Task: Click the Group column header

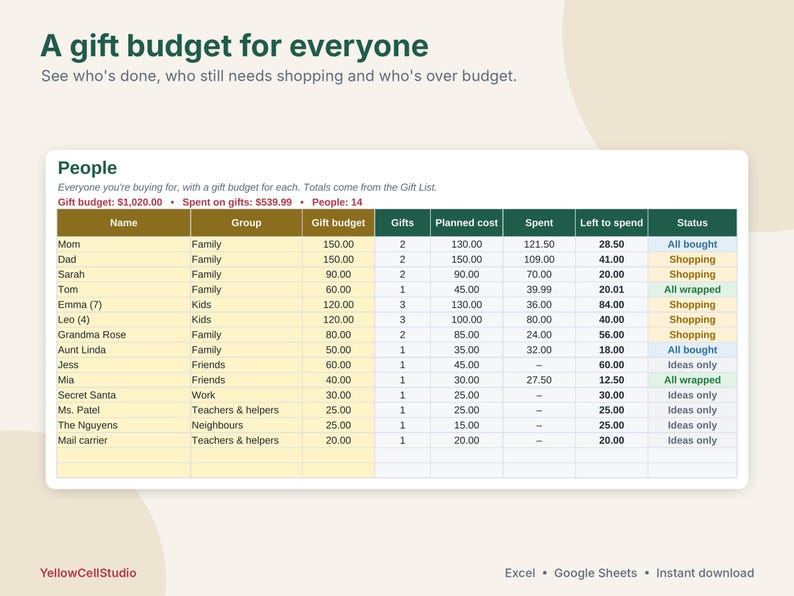Action: (246, 223)
